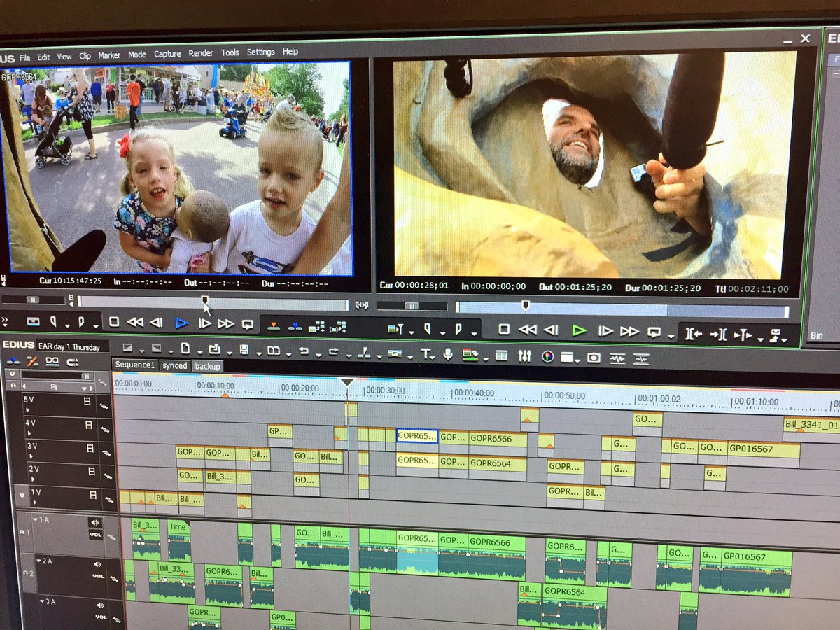Select the backup sequence tab
This screenshot has height=630, width=840.
point(207,367)
